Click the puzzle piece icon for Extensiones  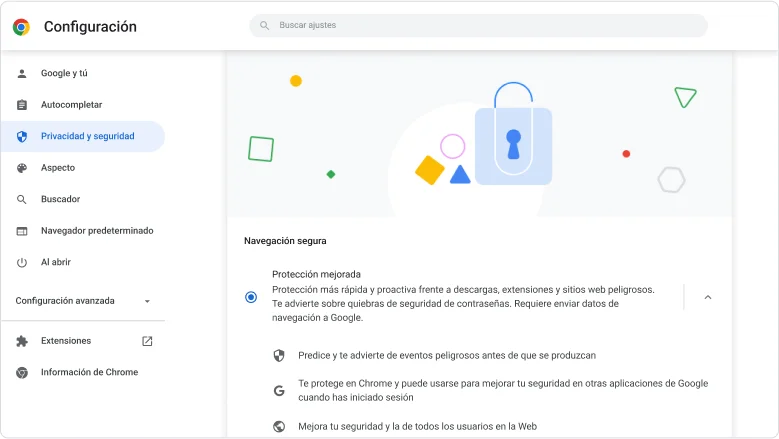(x=22, y=341)
